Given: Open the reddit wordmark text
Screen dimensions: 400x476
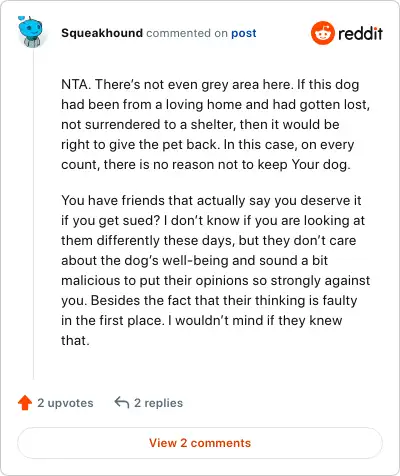Looking at the screenshot, I should point(360,33).
